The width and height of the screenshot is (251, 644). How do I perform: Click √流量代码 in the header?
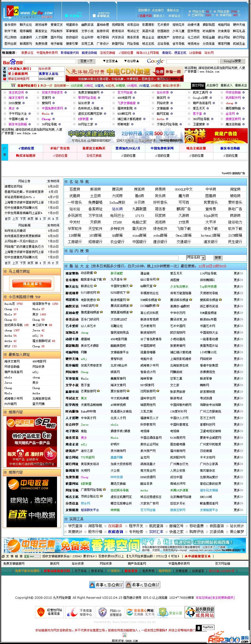144,16
